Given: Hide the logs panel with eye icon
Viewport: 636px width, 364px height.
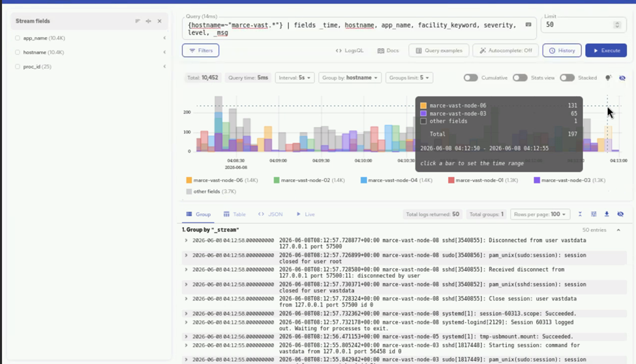Looking at the screenshot, I should pos(620,214).
